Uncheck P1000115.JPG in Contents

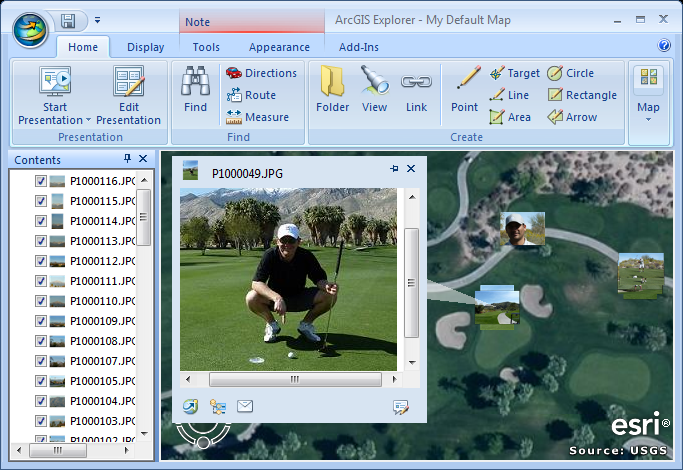tap(41, 201)
